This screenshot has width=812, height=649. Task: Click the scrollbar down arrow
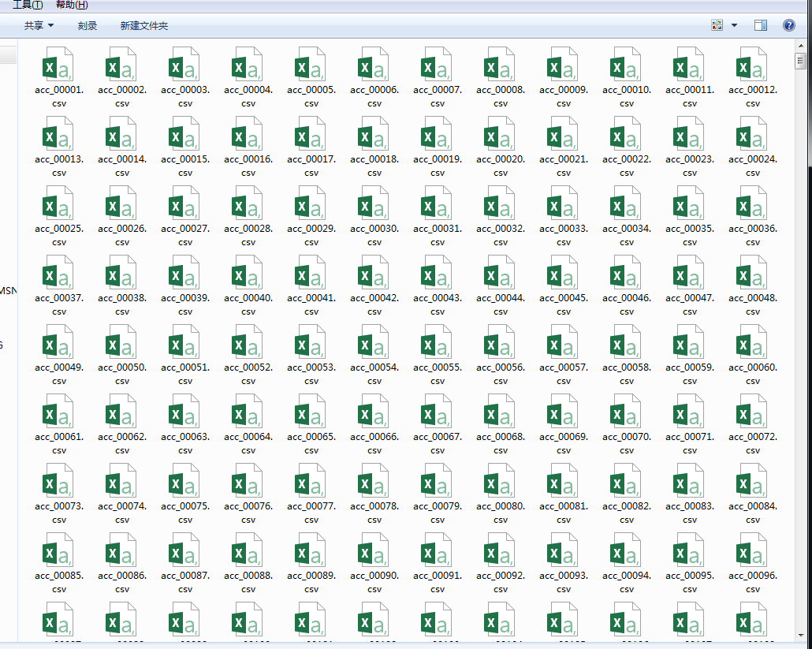pos(801,636)
